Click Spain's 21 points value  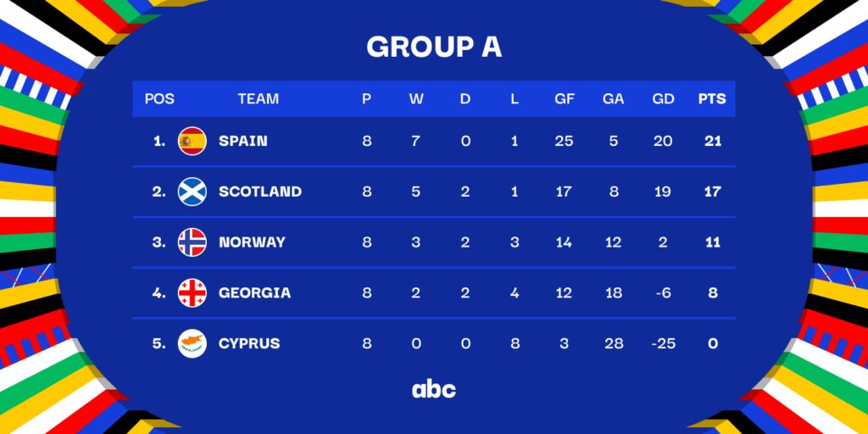tap(712, 141)
